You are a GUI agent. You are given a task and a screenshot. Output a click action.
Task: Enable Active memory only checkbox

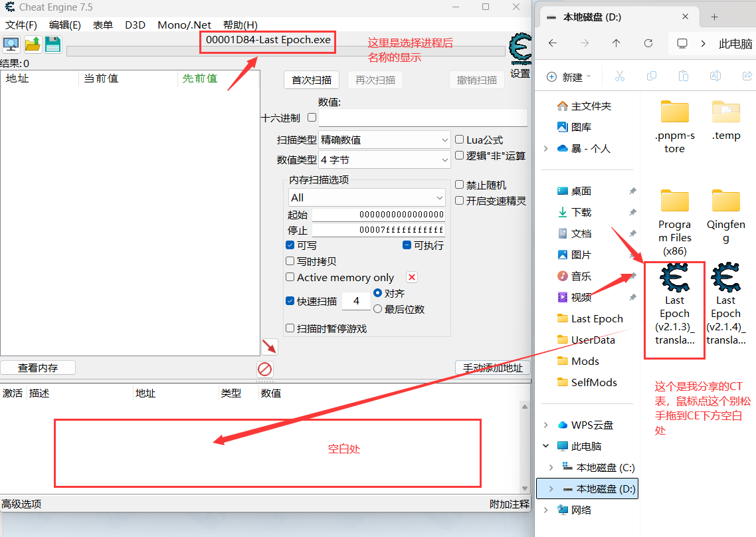(x=290, y=277)
